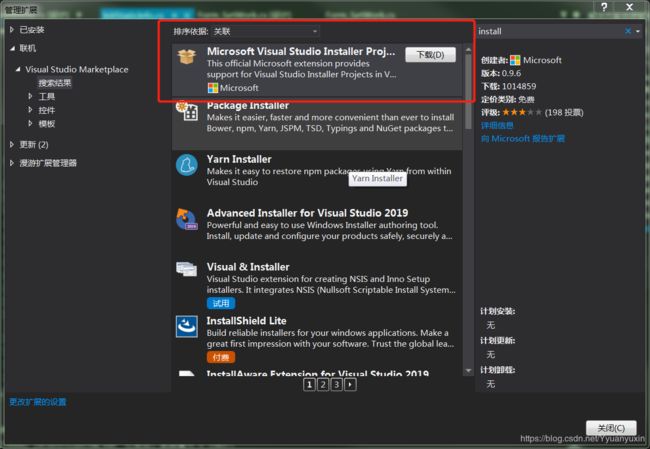Click the 漫游扩展管理器 label
The image size is (650, 449).
point(48,163)
